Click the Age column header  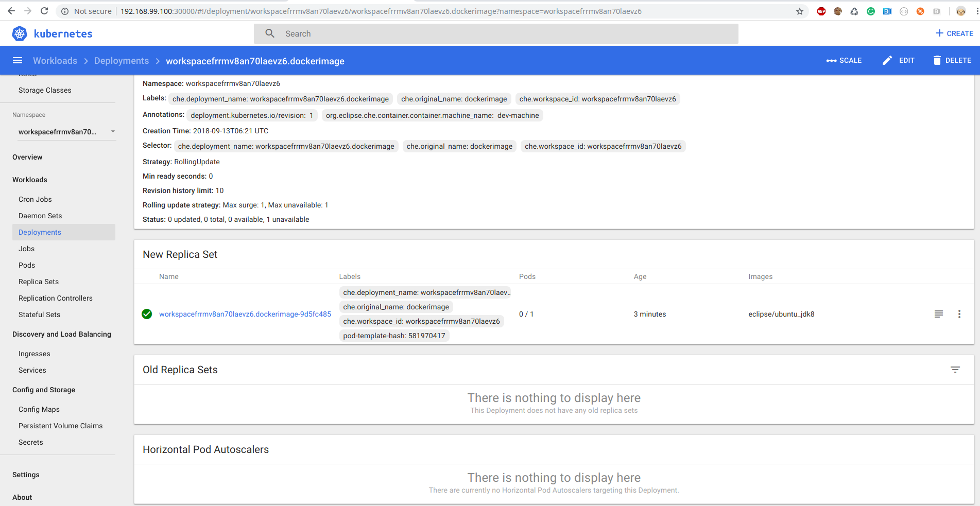click(640, 276)
